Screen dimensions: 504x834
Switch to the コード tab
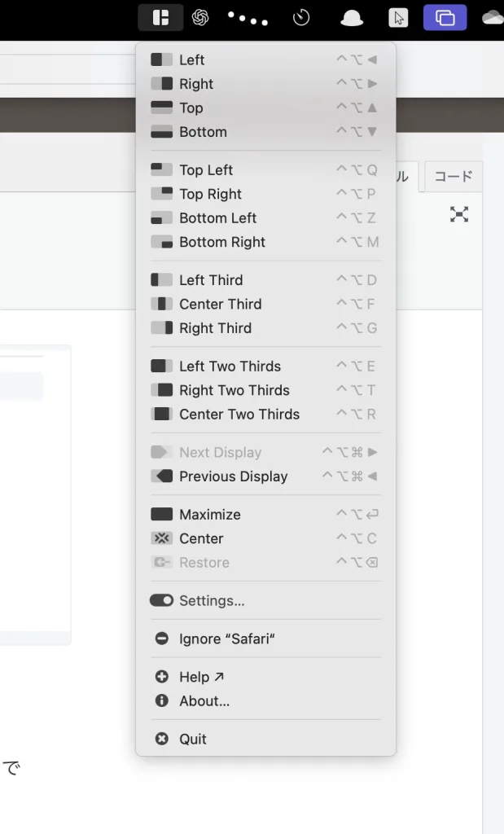click(x=454, y=176)
